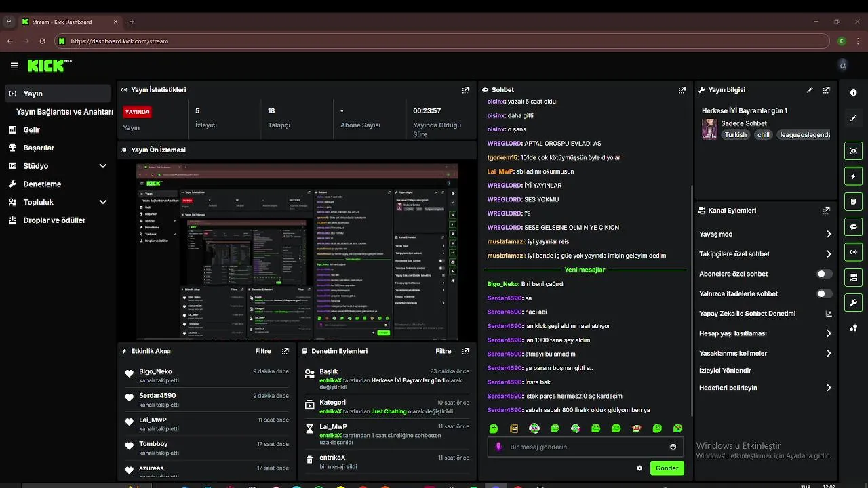Click the Gönder send button
This screenshot has height=488, width=868.
667,468
